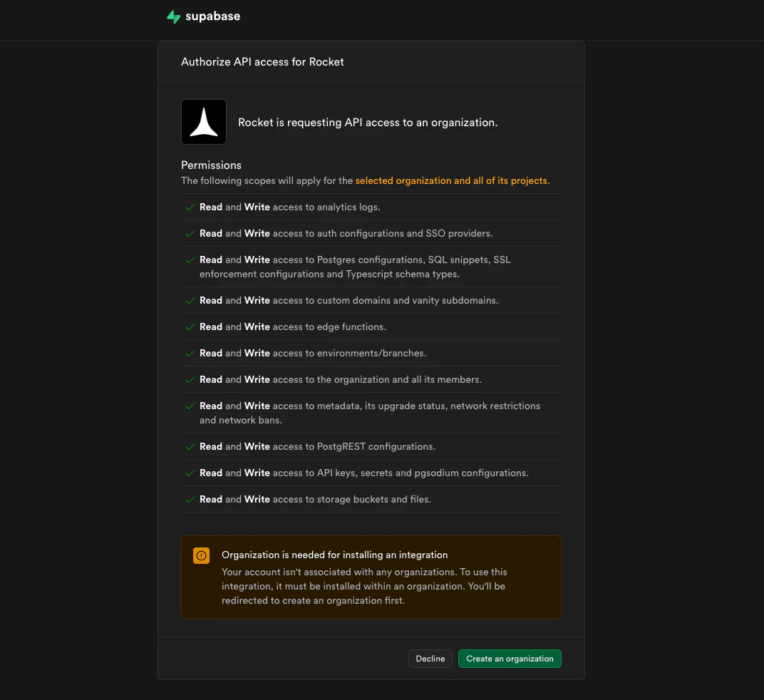Click the checkmark next to custom domains permission
This screenshot has height=700, width=764.
point(190,300)
